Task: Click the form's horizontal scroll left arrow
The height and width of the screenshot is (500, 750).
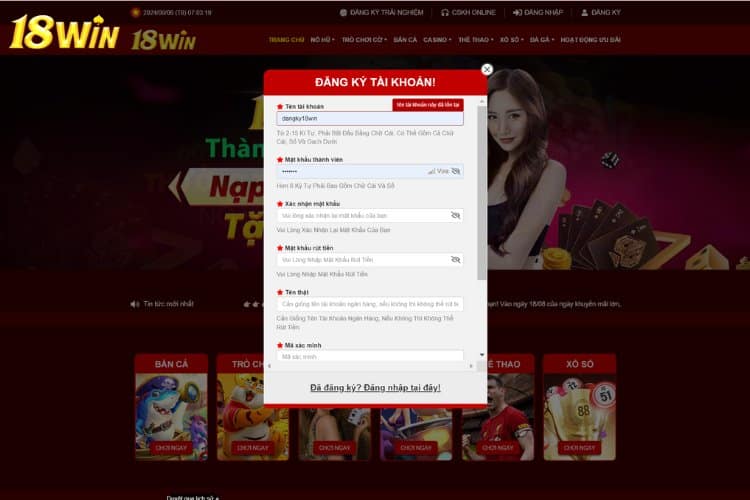Action: pos(270,366)
